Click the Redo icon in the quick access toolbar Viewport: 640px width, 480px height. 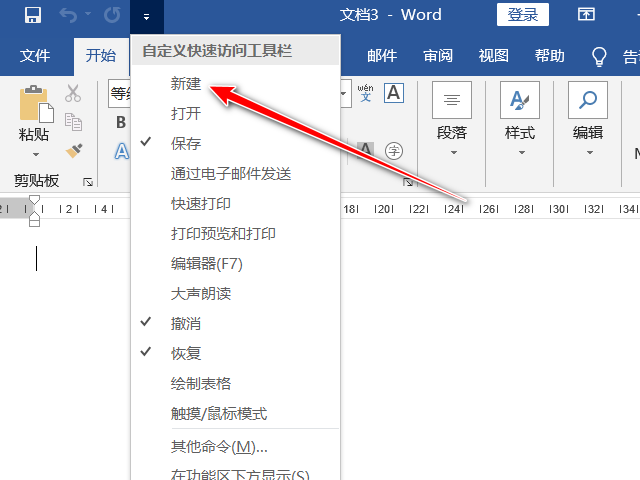112,16
